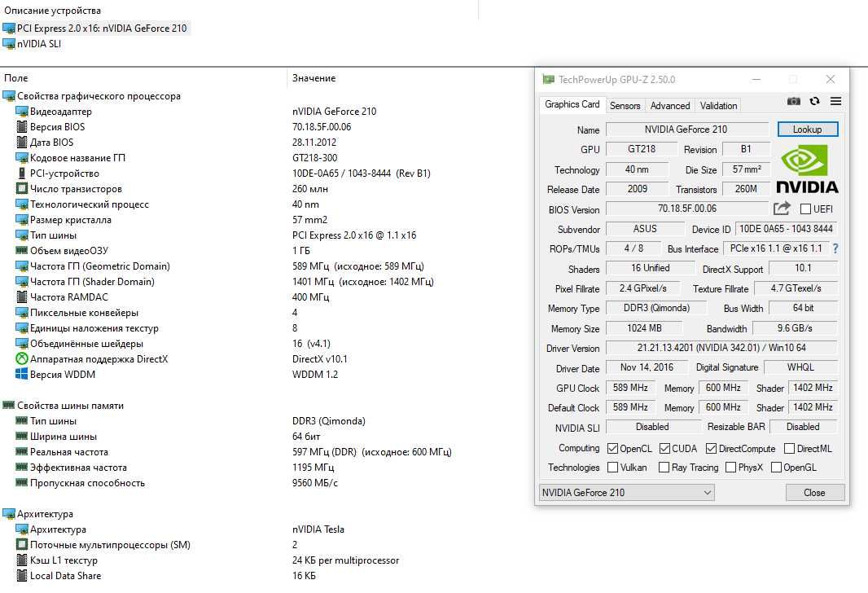Click the icon beside Поточные мультипроцессоры (SM)
The height and width of the screenshot is (593, 868).
tap(22, 545)
